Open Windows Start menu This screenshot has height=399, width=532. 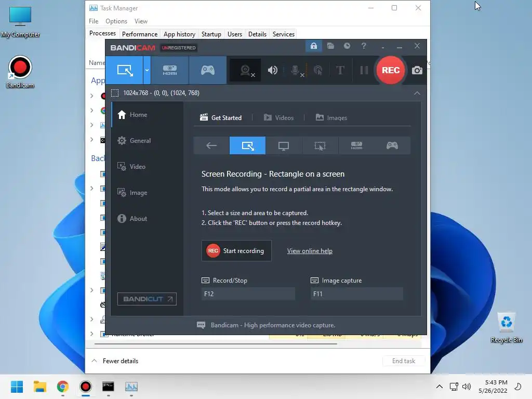coord(17,387)
